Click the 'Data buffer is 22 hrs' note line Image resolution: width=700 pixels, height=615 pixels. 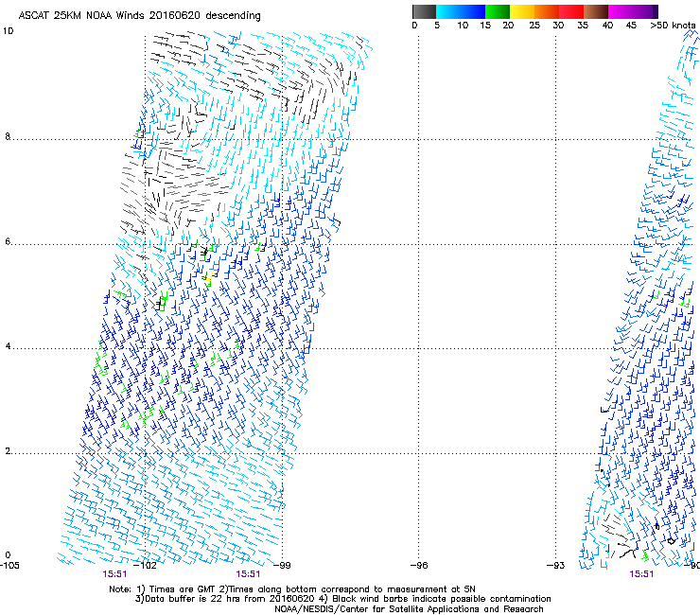point(342,599)
